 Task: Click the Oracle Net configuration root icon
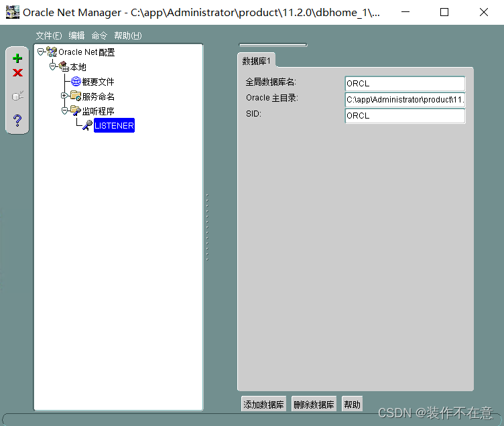tap(52, 52)
